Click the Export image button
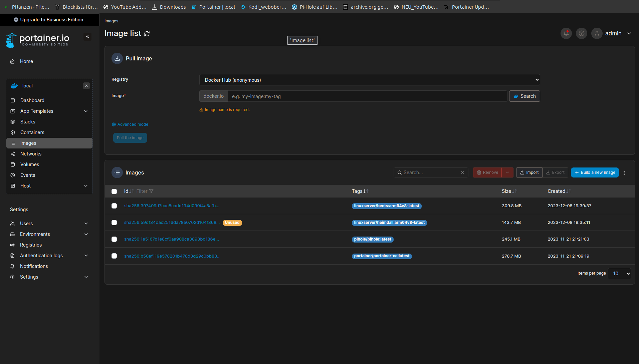639x364 pixels. (555, 172)
